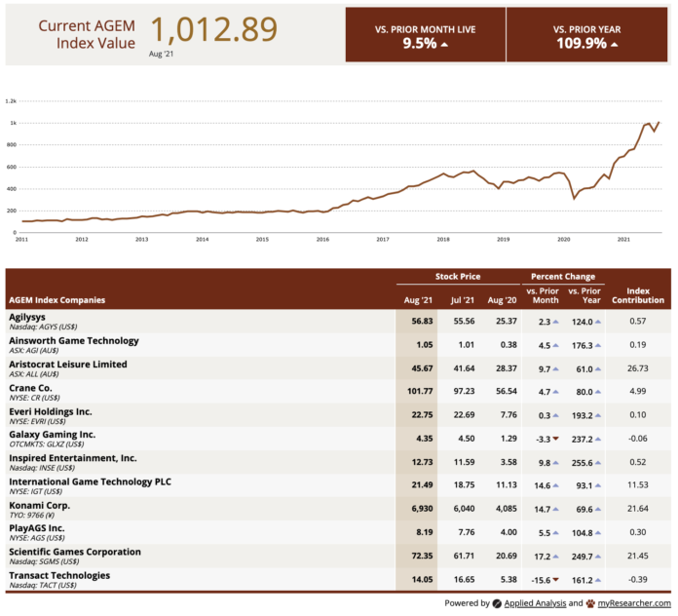Viewport: 678px width, 616px height.
Task: Click the Stock Price group header
Action: 458,277
